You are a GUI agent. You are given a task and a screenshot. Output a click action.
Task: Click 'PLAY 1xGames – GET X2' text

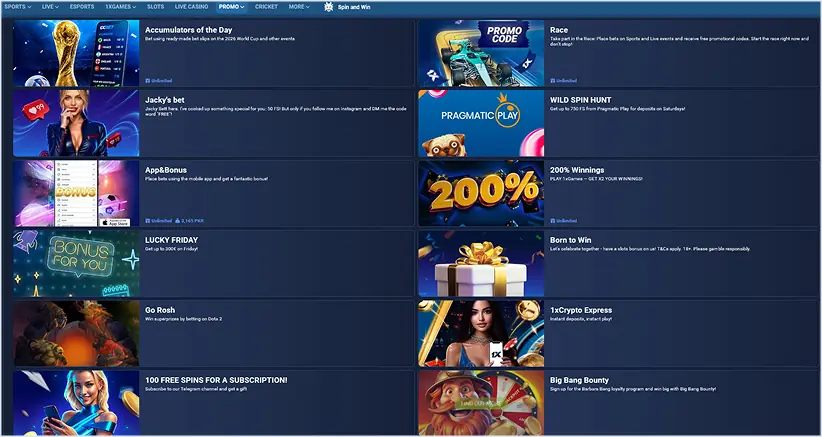coord(596,179)
